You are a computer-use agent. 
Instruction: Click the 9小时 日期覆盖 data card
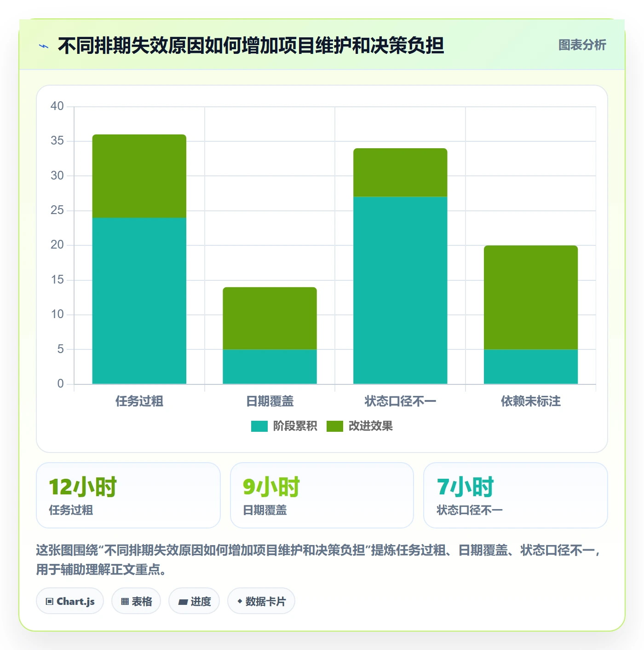pyautogui.click(x=322, y=495)
